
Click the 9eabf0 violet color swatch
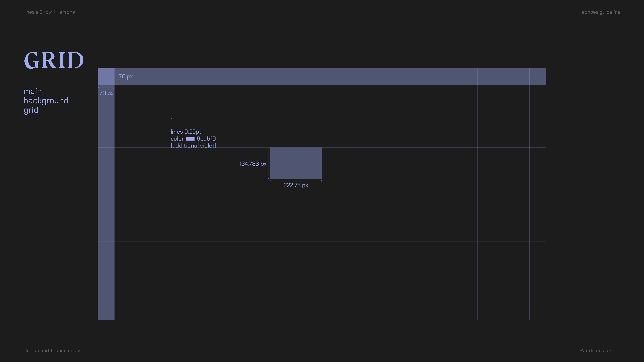click(x=190, y=139)
